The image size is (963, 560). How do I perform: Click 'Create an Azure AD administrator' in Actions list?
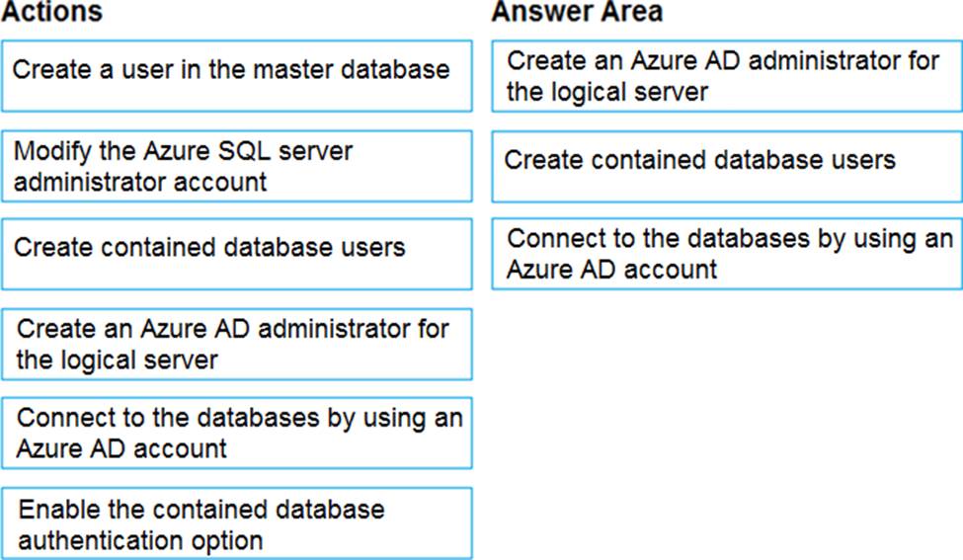(x=236, y=344)
